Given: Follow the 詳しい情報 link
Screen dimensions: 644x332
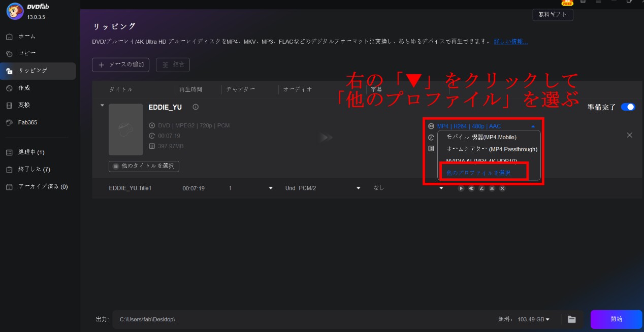Looking at the screenshot, I should (x=511, y=41).
